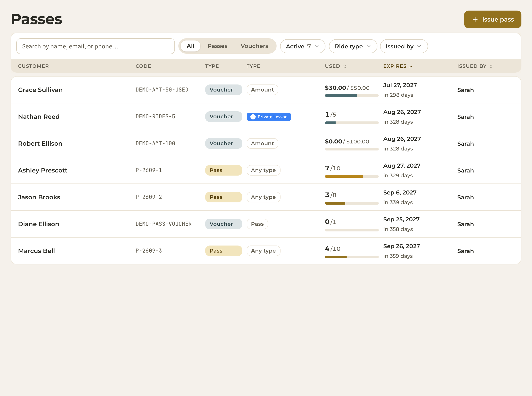Click the Any type chip for Jason Brooks
The width and height of the screenshot is (532, 396).
(x=263, y=197)
